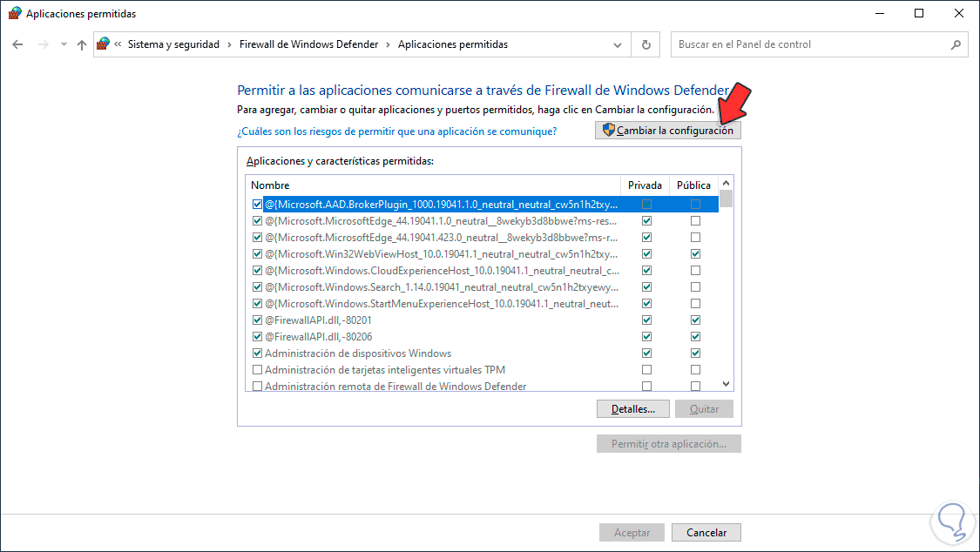The height and width of the screenshot is (552, 980).
Task: Toggle Pública for MicrosoftEdge_44.19041.1.0 row
Action: point(695,221)
